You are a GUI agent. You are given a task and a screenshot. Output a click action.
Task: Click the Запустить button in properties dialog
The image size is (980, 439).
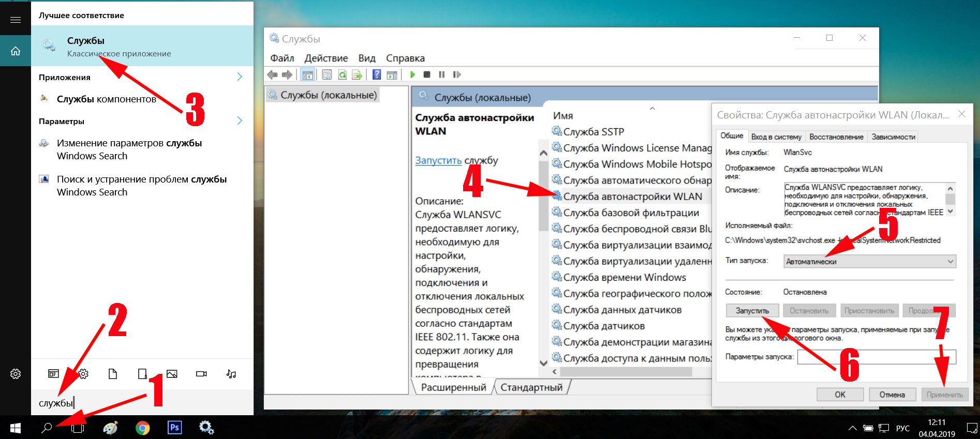752,310
